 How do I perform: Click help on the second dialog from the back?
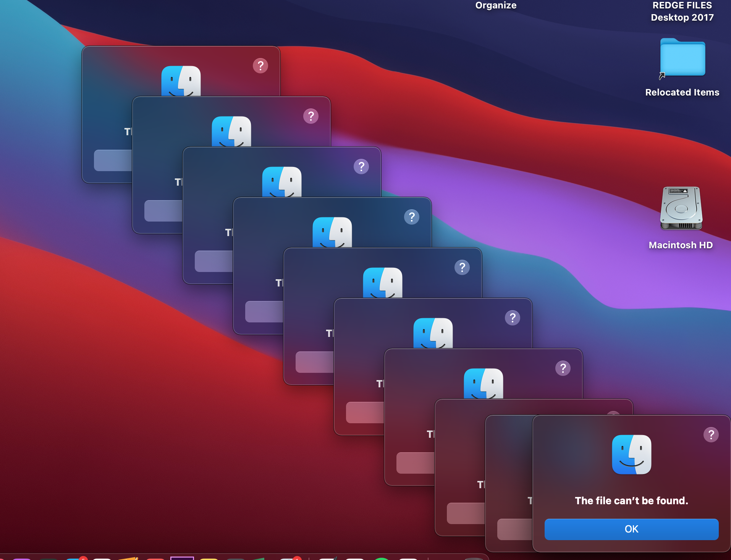pyautogui.click(x=311, y=116)
